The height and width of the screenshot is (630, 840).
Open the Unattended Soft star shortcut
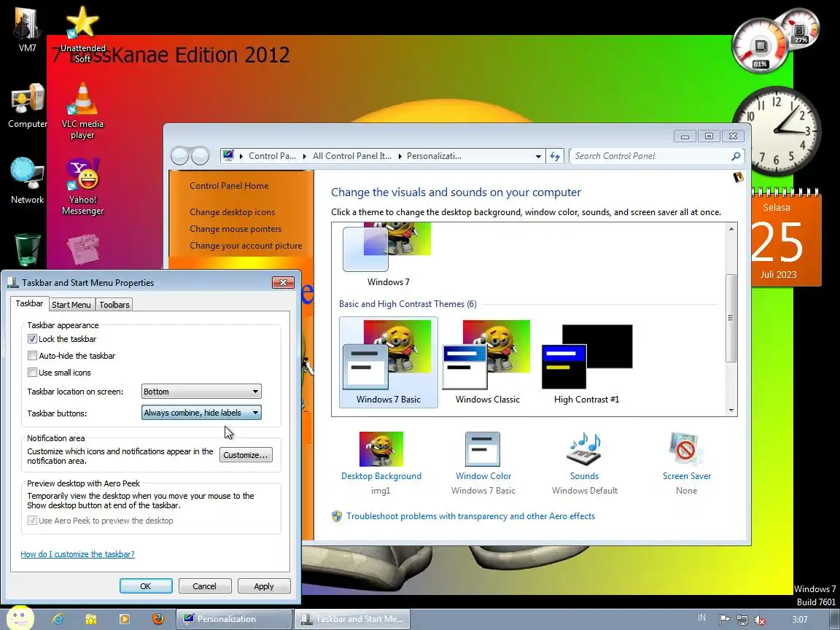82,34
